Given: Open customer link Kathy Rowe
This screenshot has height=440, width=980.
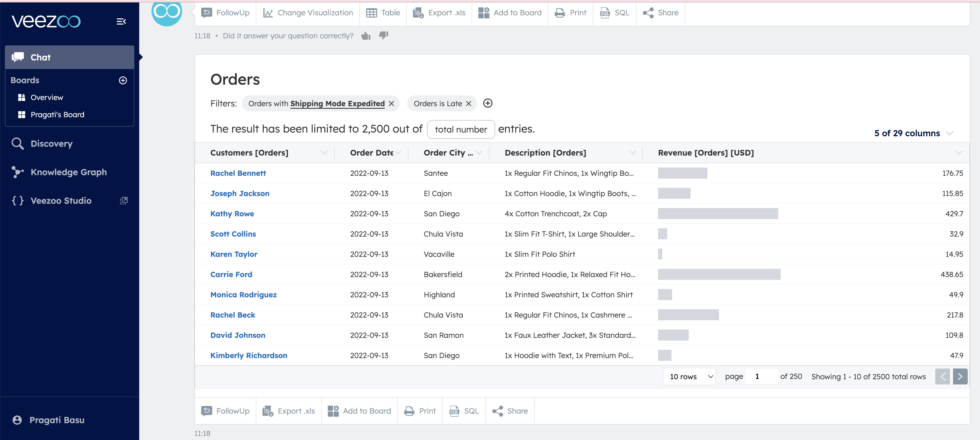Looking at the screenshot, I should 232,214.
